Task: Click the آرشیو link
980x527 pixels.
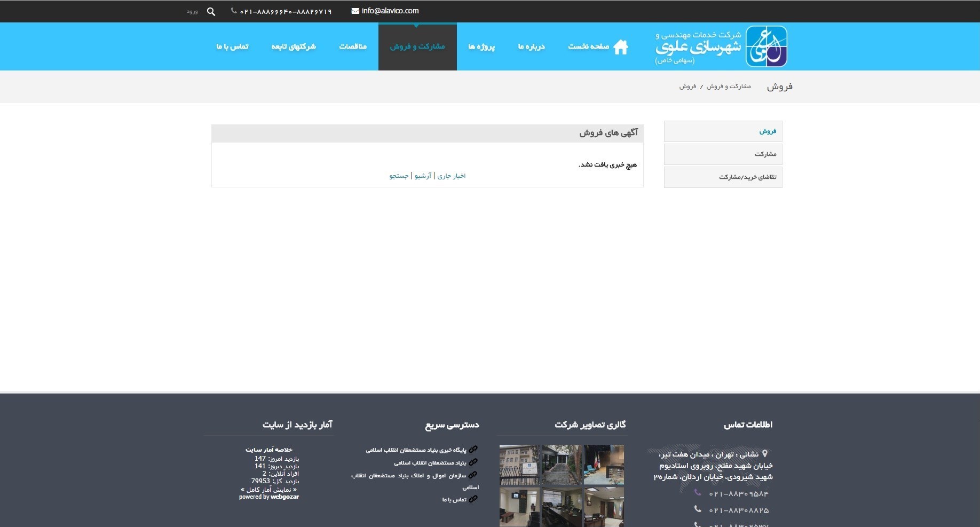Action: coord(423,176)
